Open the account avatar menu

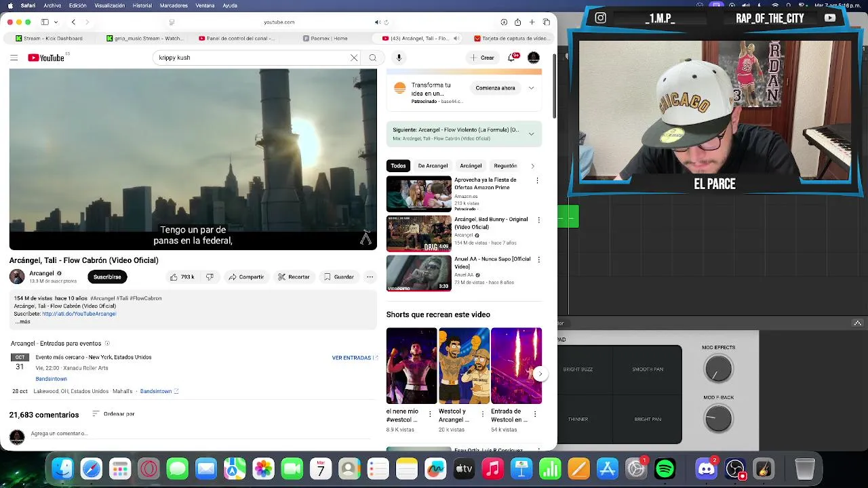[534, 58]
